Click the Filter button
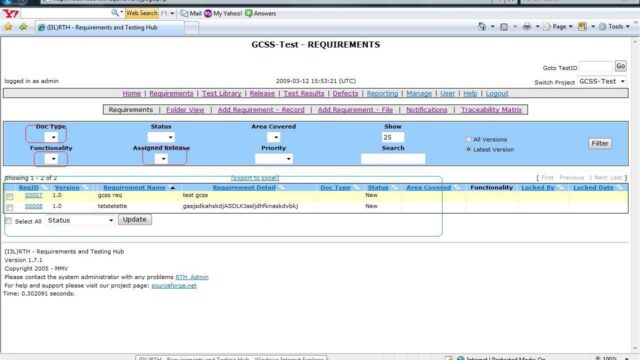This screenshot has height=360, width=640. pyautogui.click(x=600, y=143)
